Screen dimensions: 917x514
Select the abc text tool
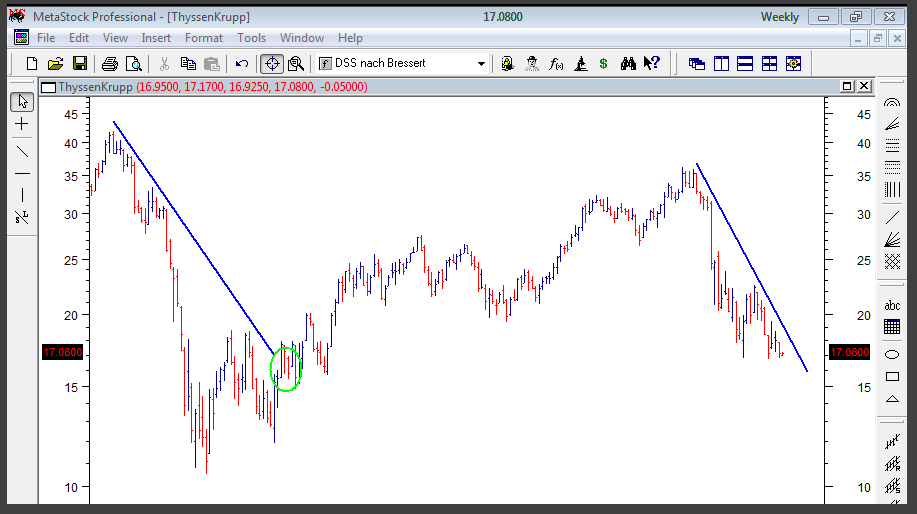pos(892,305)
